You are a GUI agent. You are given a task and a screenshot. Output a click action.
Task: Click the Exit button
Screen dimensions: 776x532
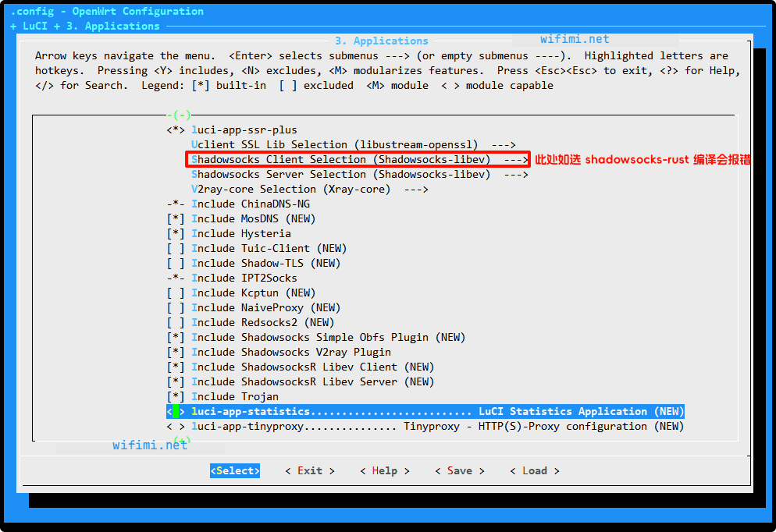(310, 471)
